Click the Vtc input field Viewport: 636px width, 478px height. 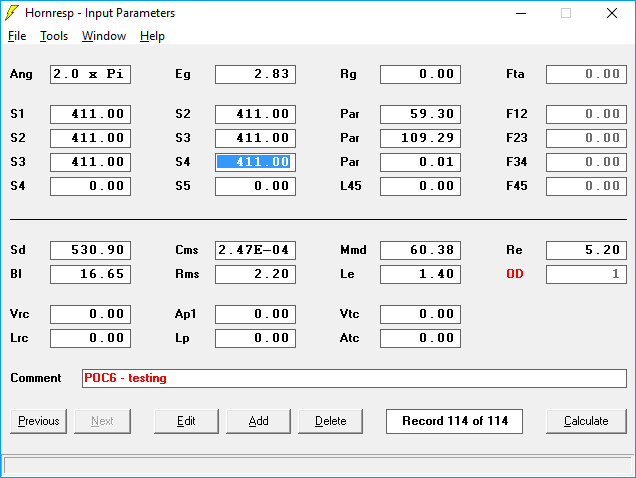pyautogui.click(x=420, y=314)
